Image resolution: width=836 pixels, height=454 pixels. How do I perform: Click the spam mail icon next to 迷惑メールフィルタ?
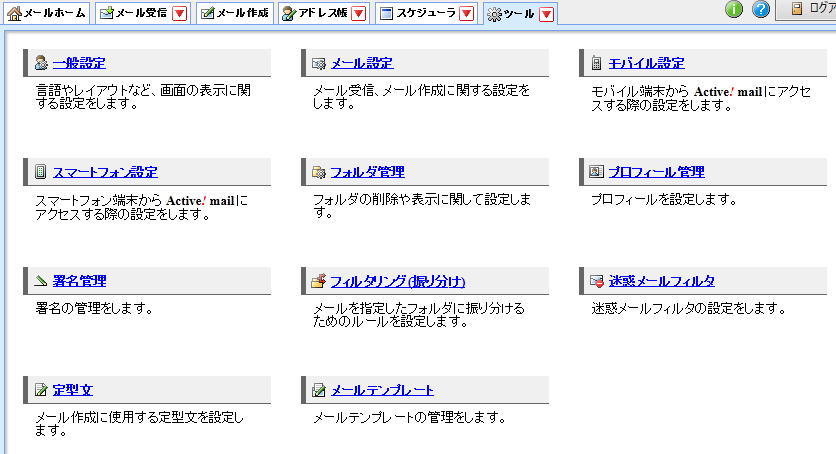point(597,281)
